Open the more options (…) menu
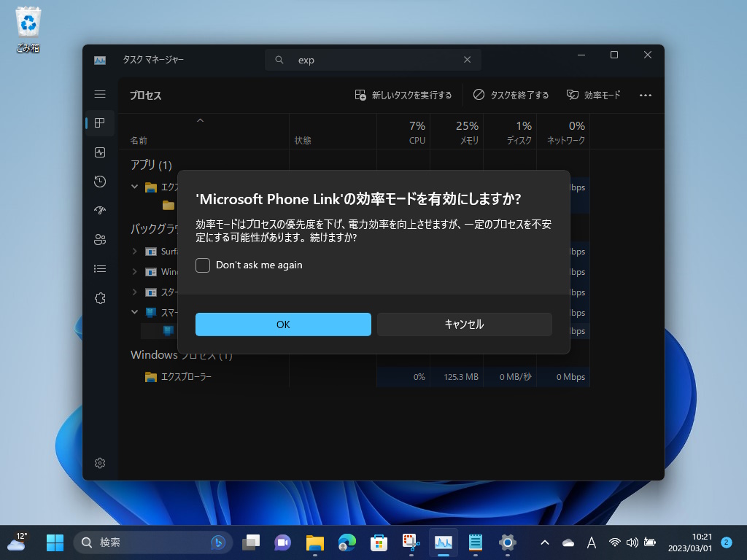Screen dimensions: 747x560 (x=645, y=95)
